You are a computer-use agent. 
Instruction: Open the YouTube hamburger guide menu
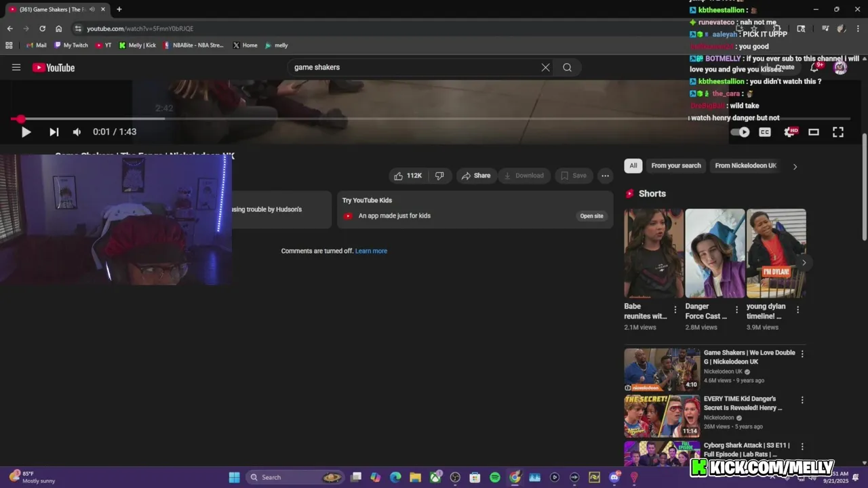point(16,67)
